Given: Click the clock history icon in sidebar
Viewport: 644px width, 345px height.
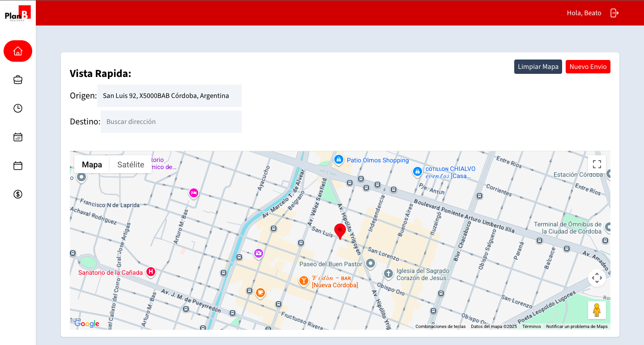Looking at the screenshot, I should pos(17,108).
